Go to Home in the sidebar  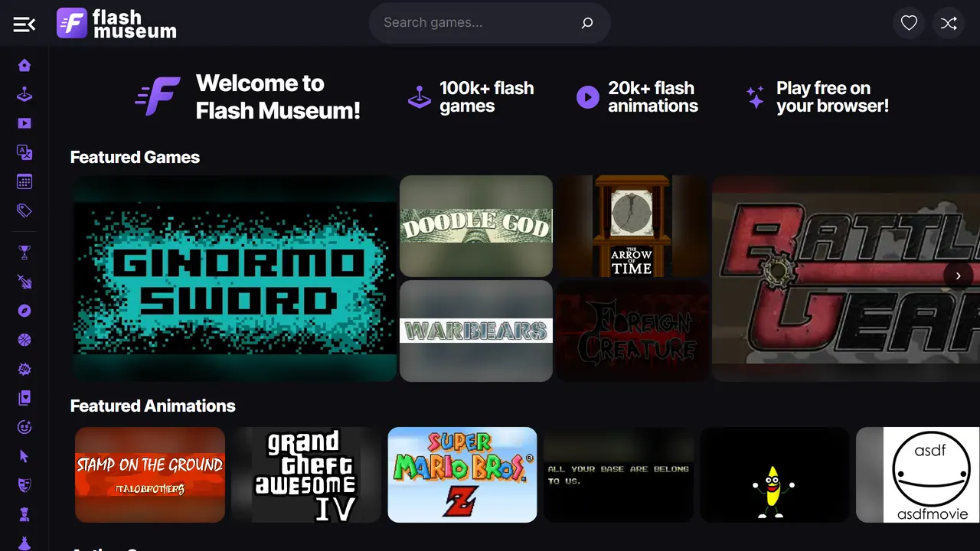click(24, 65)
